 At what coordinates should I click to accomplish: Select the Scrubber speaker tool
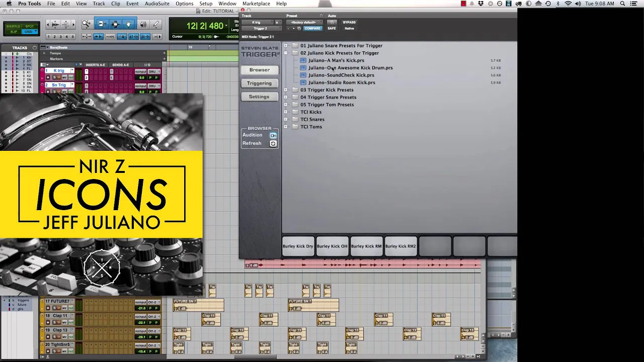[143, 24]
